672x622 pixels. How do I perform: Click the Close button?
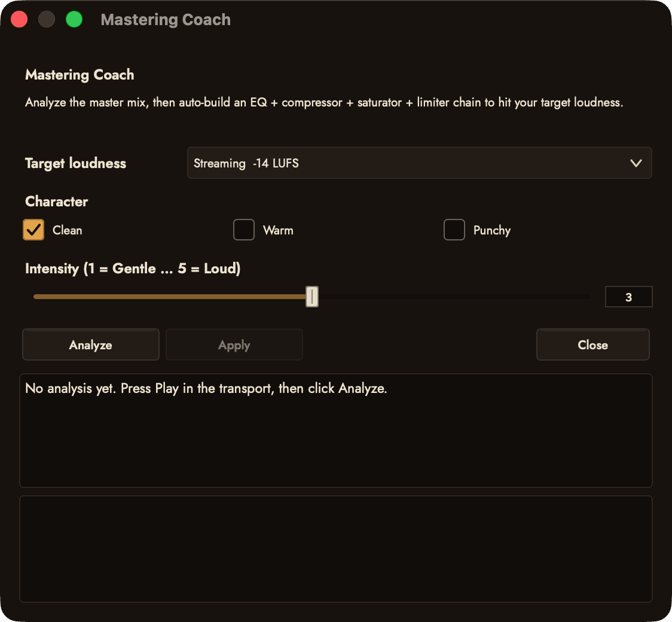click(592, 344)
